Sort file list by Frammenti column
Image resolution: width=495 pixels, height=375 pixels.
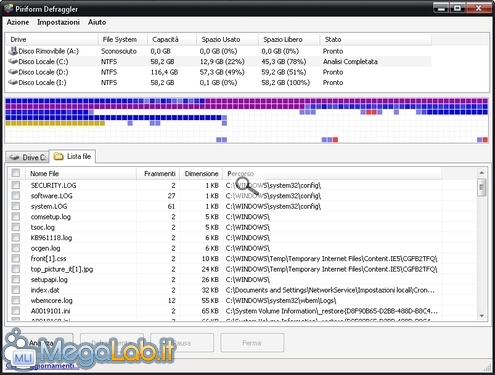158,174
